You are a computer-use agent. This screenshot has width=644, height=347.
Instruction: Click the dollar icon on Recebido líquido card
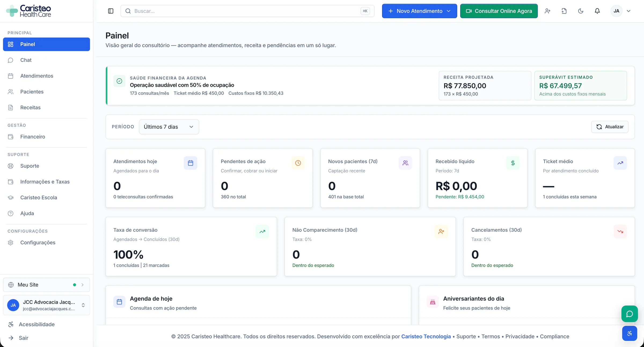(513, 163)
